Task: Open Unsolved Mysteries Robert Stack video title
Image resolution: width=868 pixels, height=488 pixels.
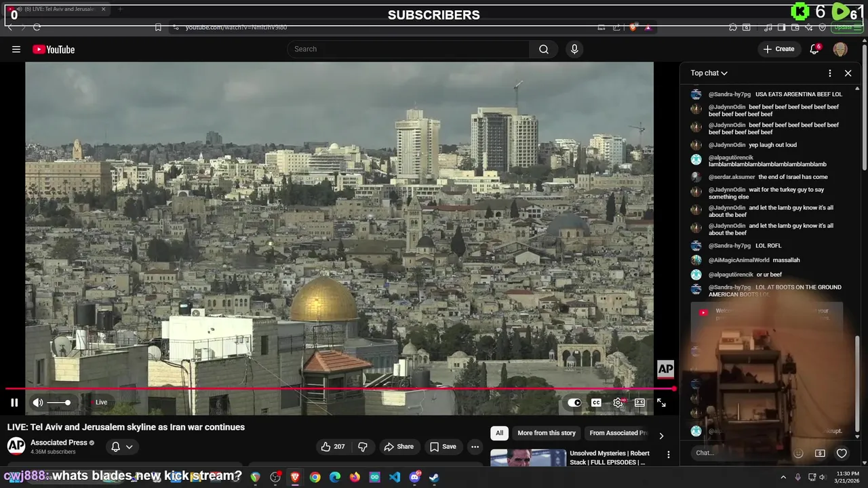Action: pyautogui.click(x=610, y=457)
